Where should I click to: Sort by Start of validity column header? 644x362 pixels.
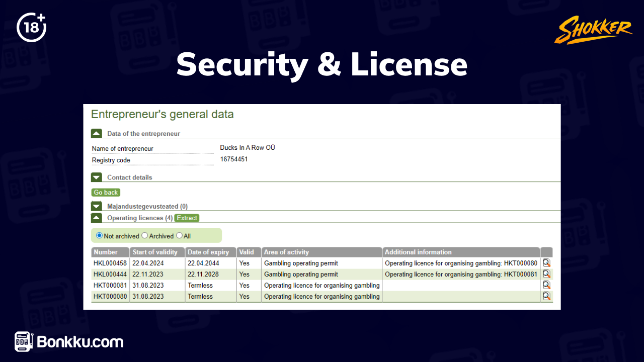pyautogui.click(x=157, y=252)
